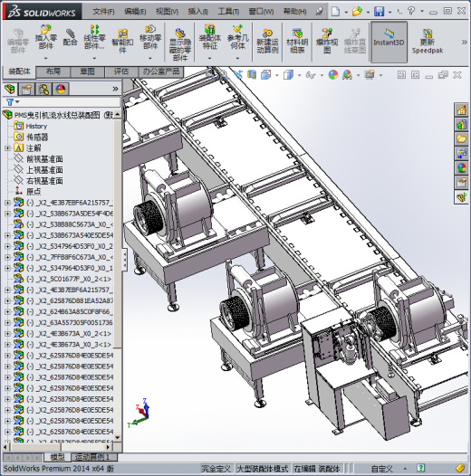The height and width of the screenshot is (476, 471).
Task: Switch to 运动算例 1 tab
Action: pyautogui.click(x=92, y=457)
